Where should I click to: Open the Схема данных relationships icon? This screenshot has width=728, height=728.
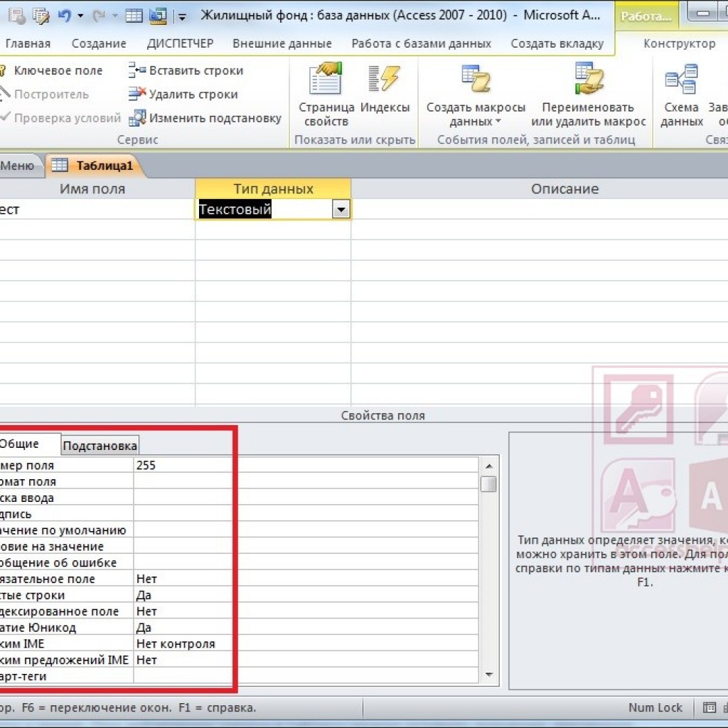point(681,79)
